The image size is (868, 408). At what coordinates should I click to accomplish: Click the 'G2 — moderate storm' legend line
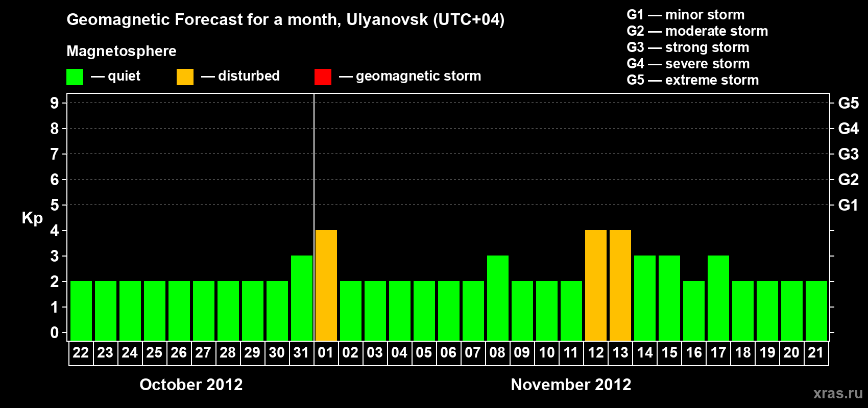click(697, 31)
